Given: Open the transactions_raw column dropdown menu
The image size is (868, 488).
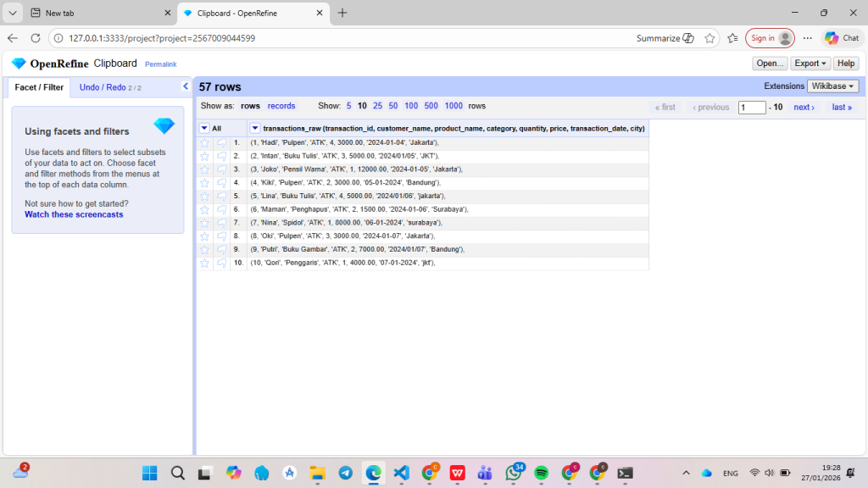Looking at the screenshot, I should click(x=255, y=129).
